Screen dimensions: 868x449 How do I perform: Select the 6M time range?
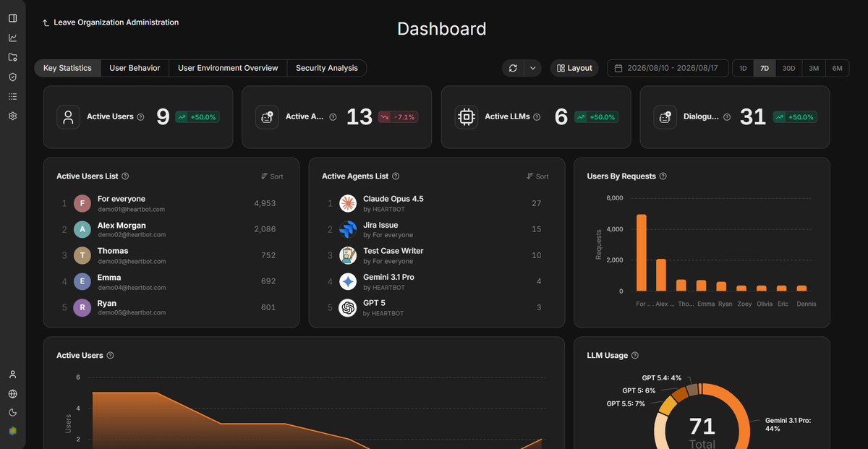pyautogui.click(x=838, y=68)
